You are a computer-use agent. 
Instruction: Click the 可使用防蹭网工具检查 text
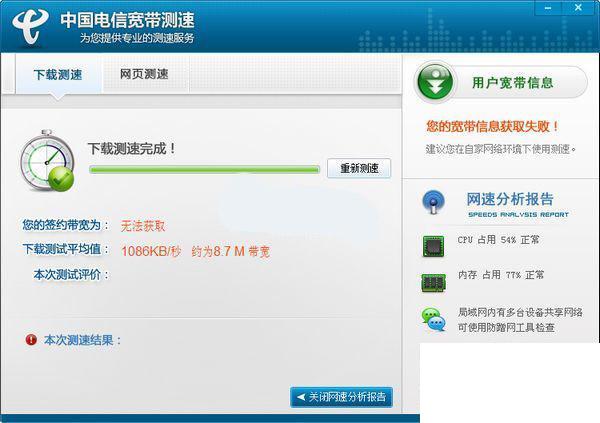[x=506, y=328]
